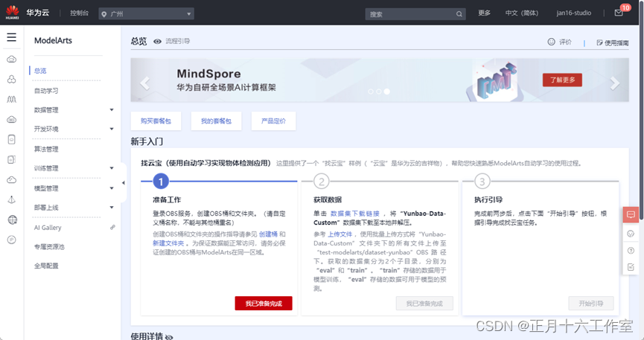Screen dimensions: 644x340
Task: Click the globe icon in left rail
Action: point(13,219)
